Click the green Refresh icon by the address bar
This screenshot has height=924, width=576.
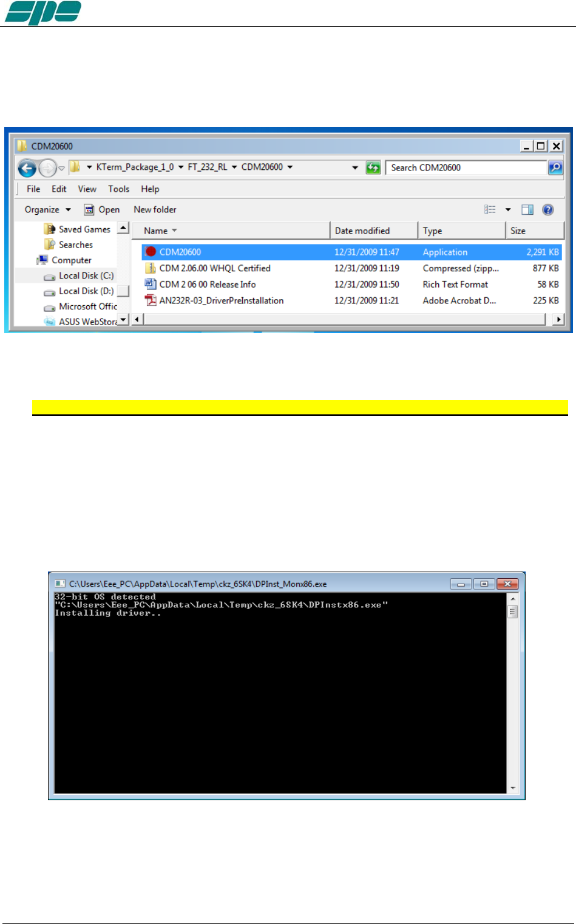pyautogui.click(x=373, y=167)
